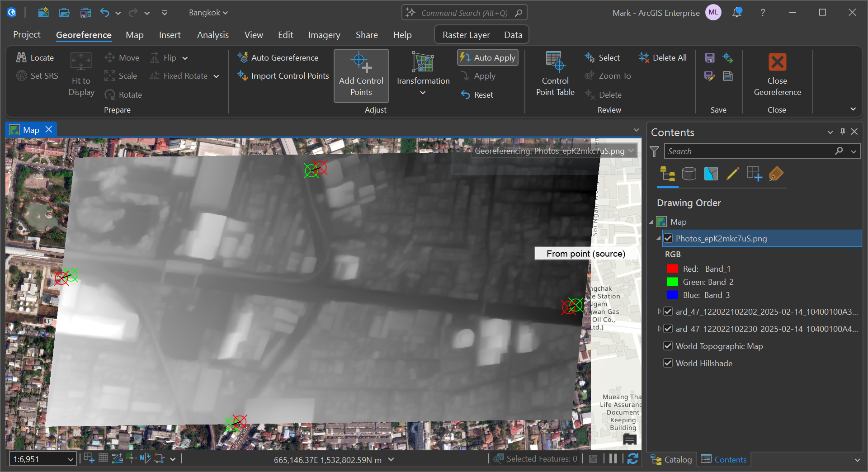Viewport: 868px width, 472px height.
Task: Close the Map view tab
Action: point(49,130)
